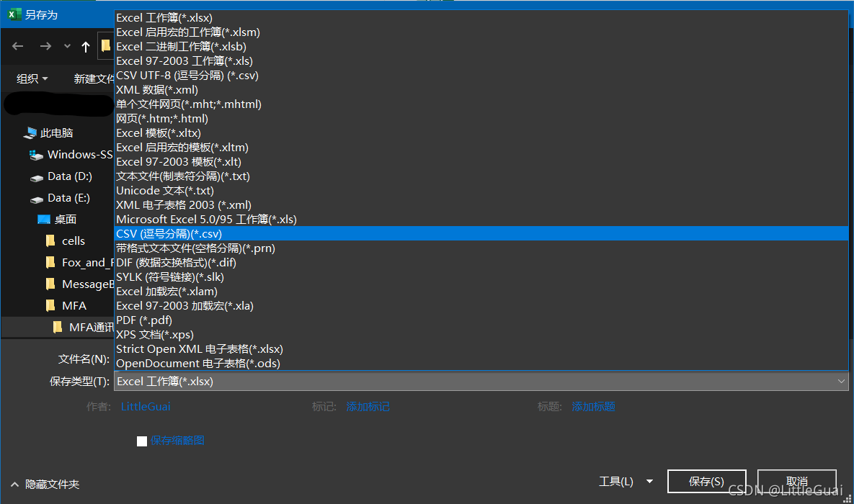Choose XPS 文档(*.xps) format

481,336
